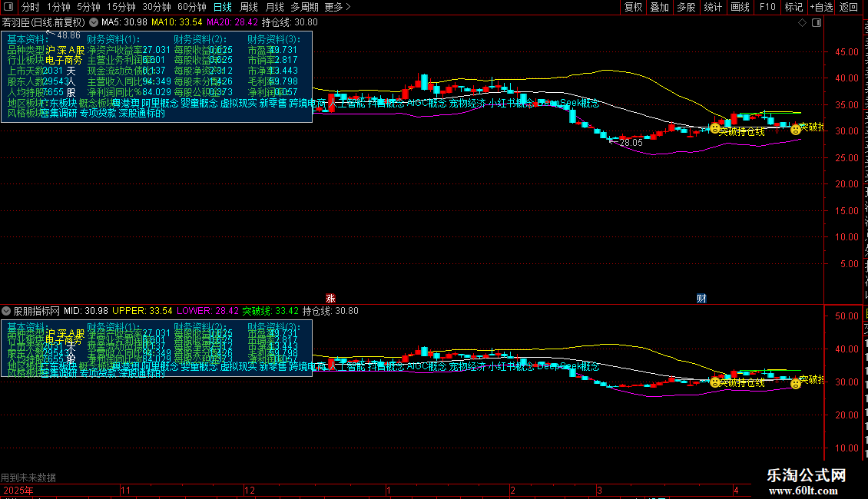Image resolution: width=868 pixels, height=499 pixels.
Task: Click the 2025年 label on time axis
Action: tap(18, 490)
